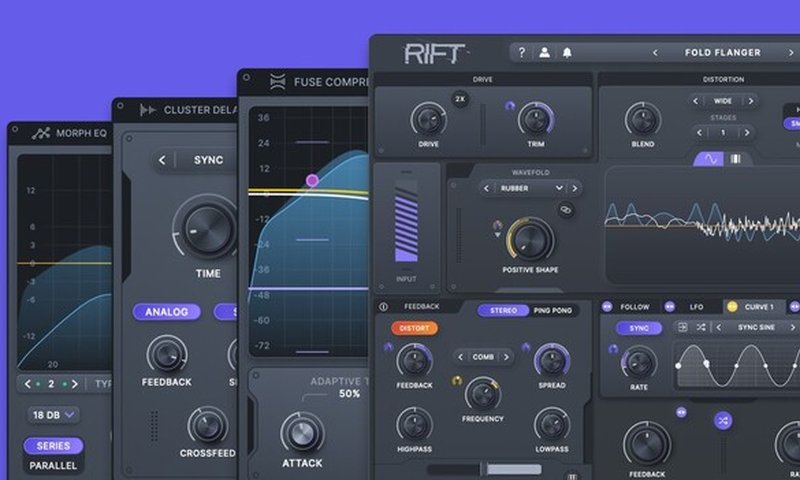Toggle the 2X oversampling button in Drive
800x480 pixels.
[460, 99]
